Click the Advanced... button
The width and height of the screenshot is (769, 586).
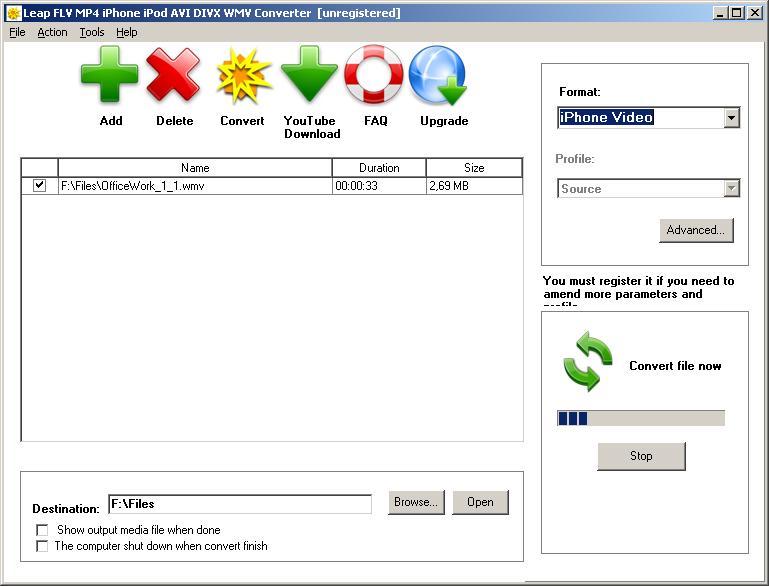696,230
